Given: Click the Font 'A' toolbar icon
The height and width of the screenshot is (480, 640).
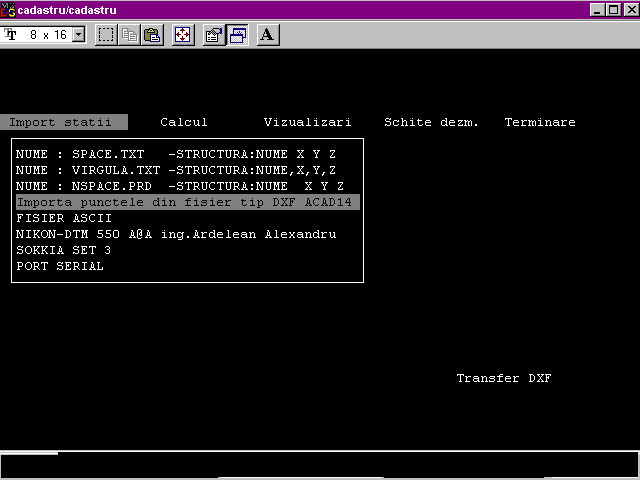Looking at the screenshot, I should [x=267, y=35].
